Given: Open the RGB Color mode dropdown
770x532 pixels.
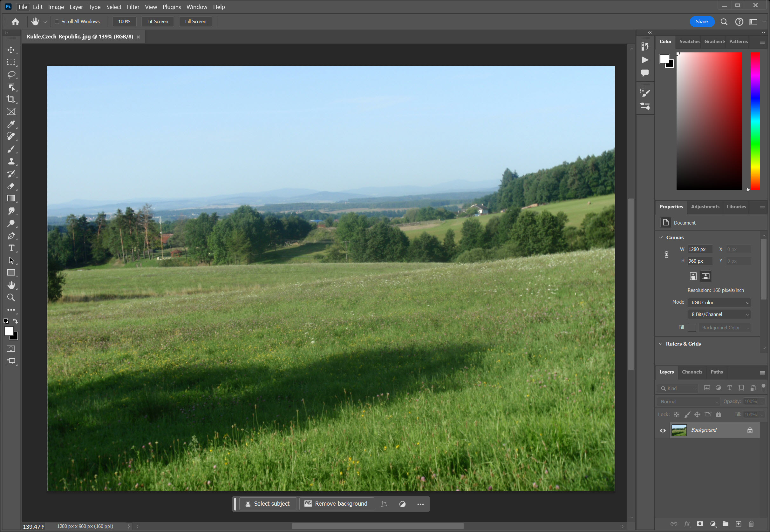Looking at the screenshot, I should coord(719,303).
